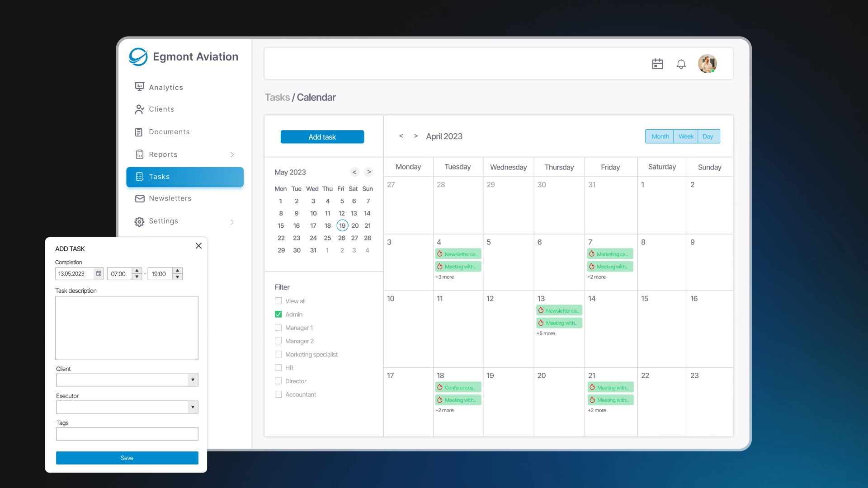Toggle the Admin filter checkbox
868x488 pixels.
pos(278,314)
